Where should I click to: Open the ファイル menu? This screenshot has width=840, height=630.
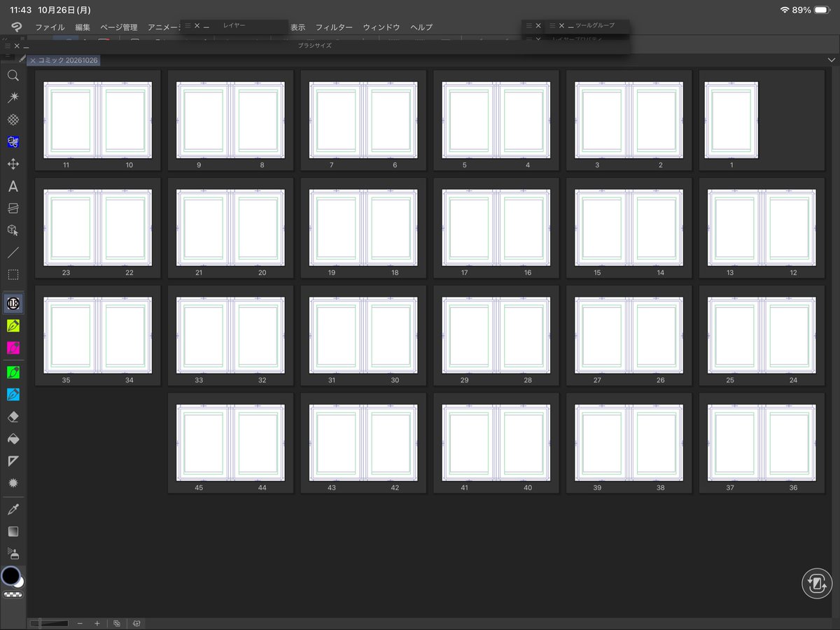(50, 27)
